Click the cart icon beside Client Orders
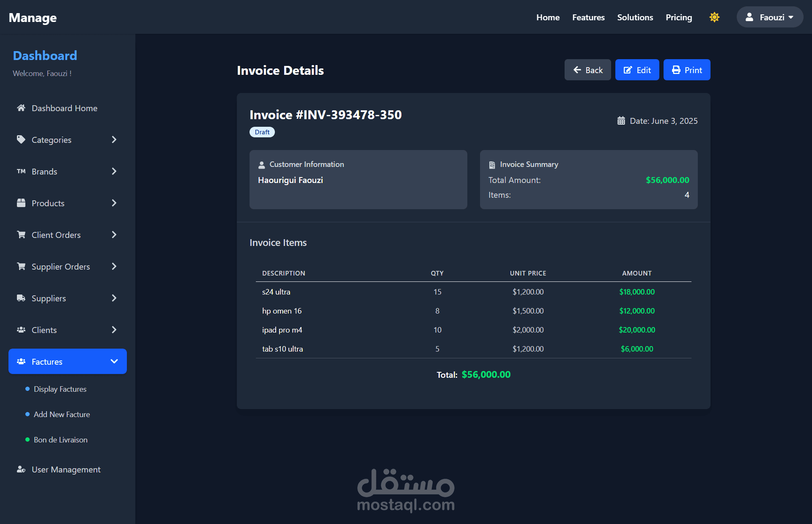Viewport: 812px width, 524px height. point(21,235)
